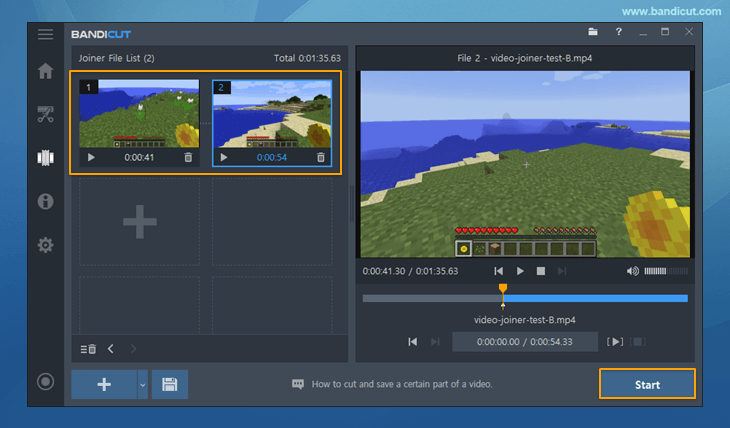Select clip 1 thumbnail
This screenshot has width=730, height=428.
139,113
